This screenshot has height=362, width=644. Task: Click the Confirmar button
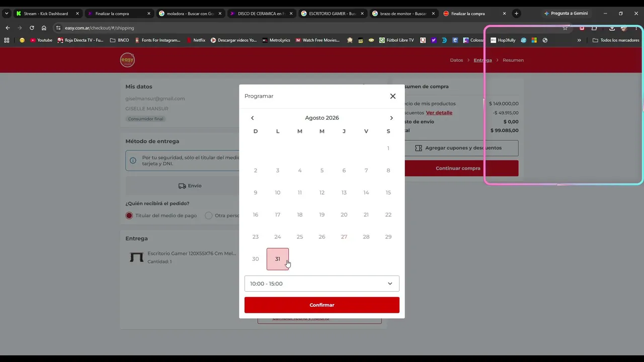click(x=322, y=305)
